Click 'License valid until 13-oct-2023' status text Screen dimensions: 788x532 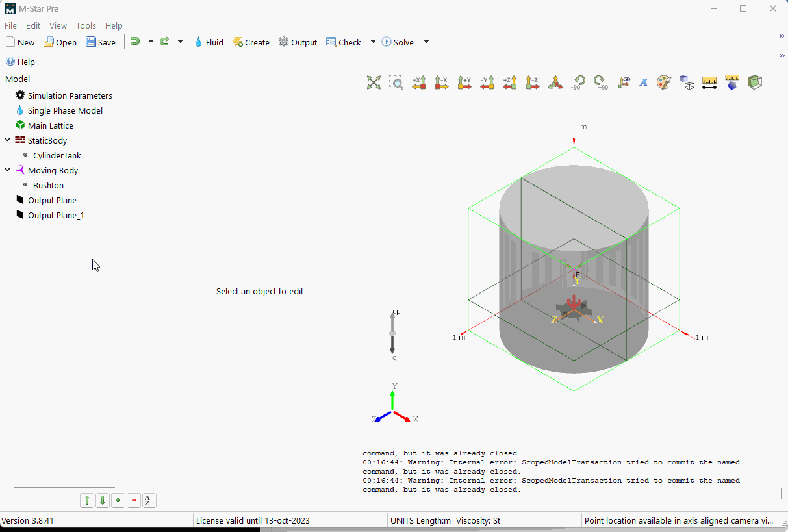(x=253, y=520)
